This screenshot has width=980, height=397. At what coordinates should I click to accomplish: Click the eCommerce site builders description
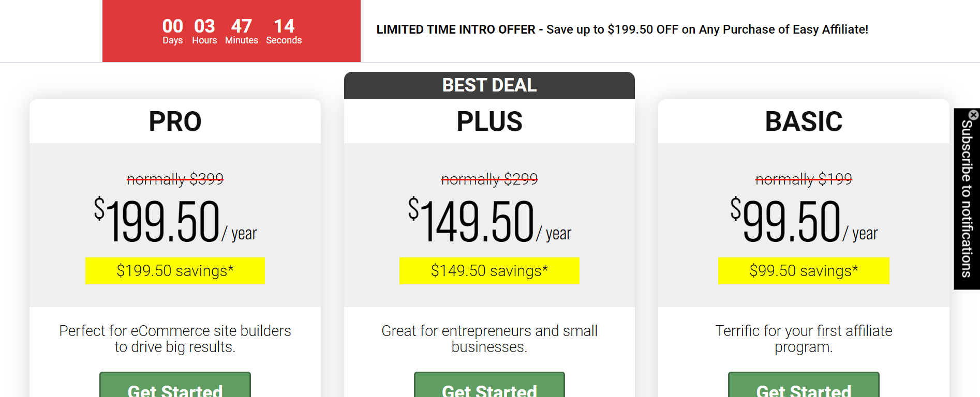175,339
